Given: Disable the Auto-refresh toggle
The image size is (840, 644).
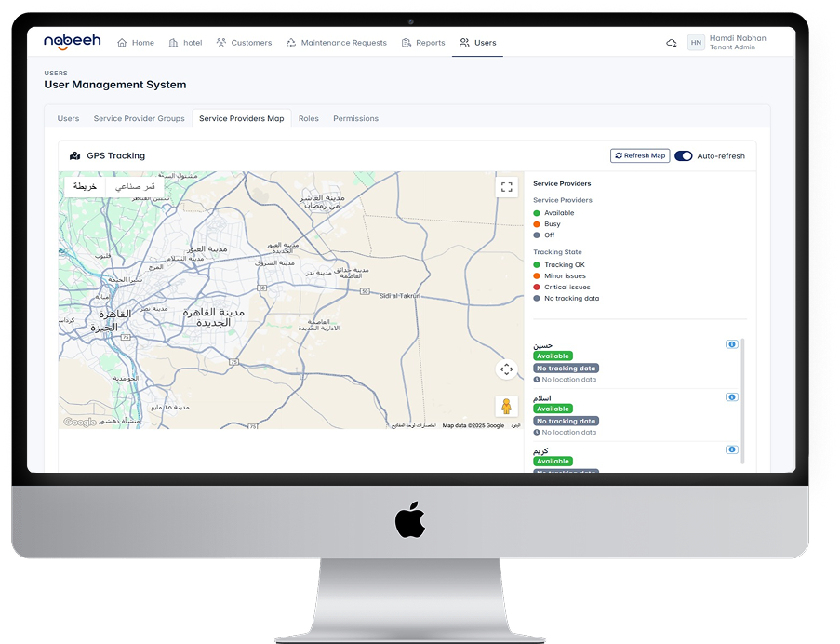Looking at the screenshot, I should pos(684,156).
